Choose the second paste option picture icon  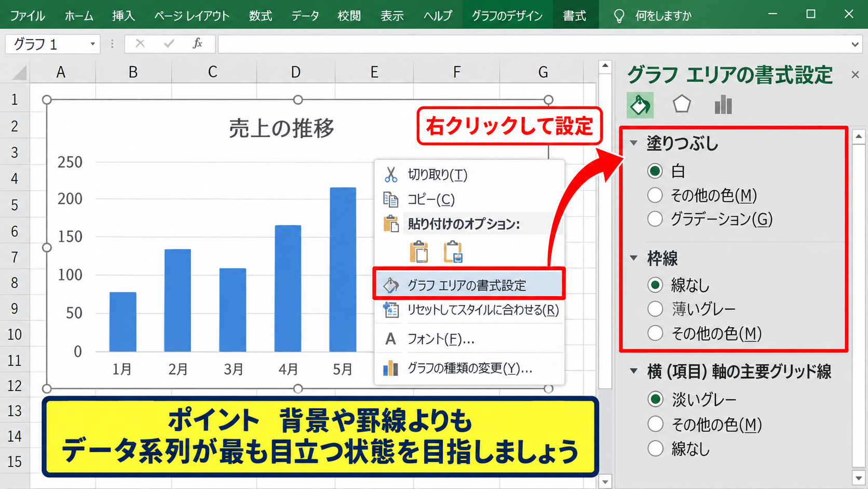pos(453,252)
